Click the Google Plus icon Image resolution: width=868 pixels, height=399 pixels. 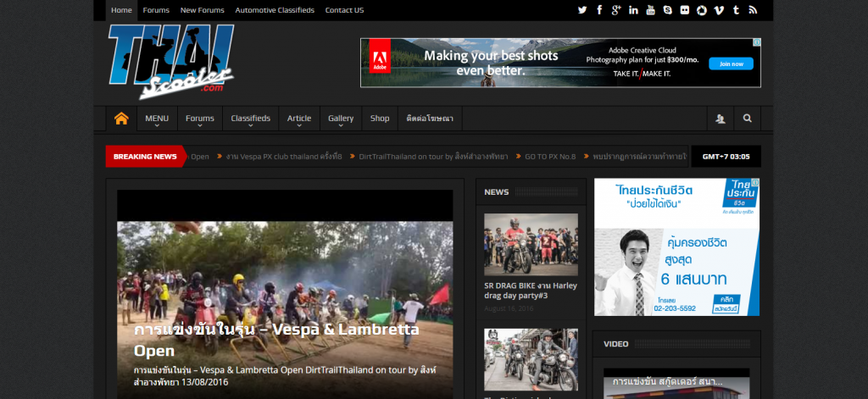click(x=616, y=10)
